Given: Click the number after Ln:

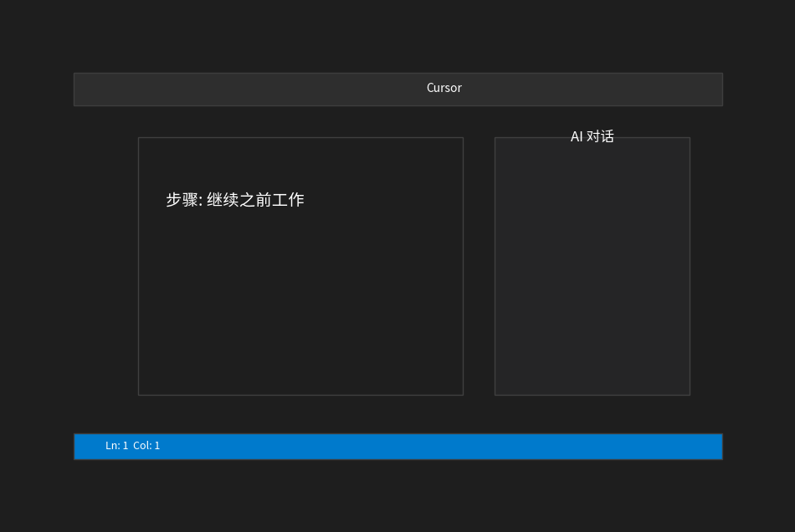Looking at the screenshot, I should (126, 445).
